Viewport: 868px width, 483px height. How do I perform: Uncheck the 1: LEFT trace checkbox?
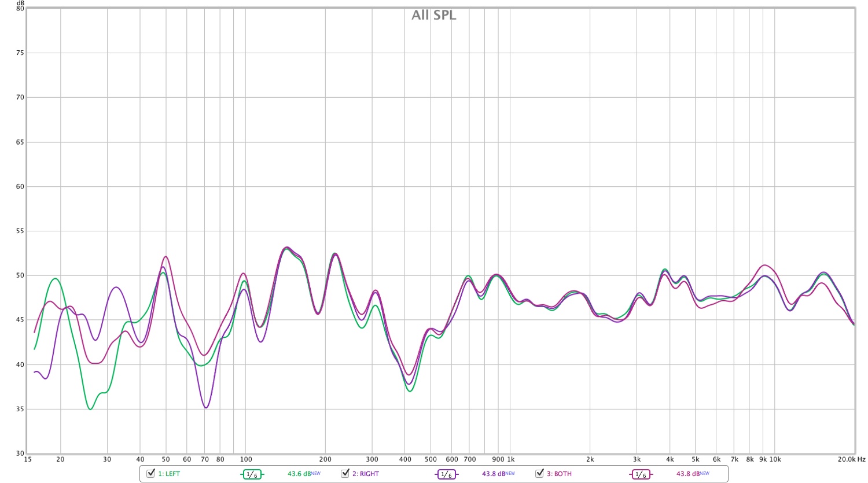click(x=149, y=473)
